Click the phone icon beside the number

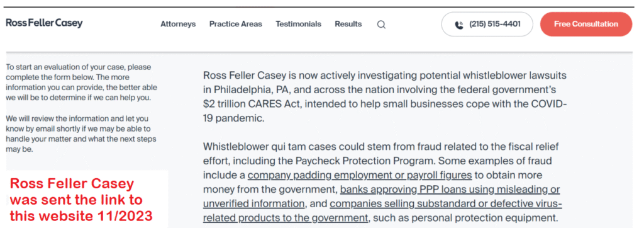pyautogui.click(x=459, y=25)
